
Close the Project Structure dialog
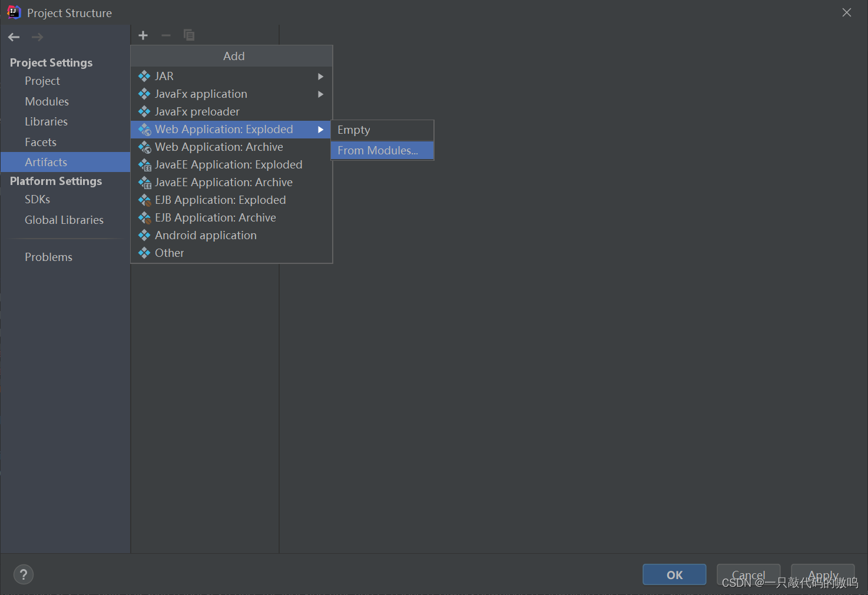(x=847, y=12)
